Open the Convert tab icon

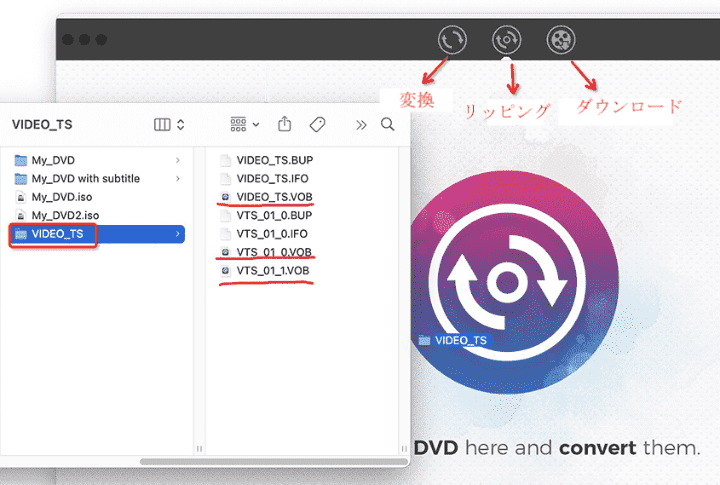[x=452, y=39]
